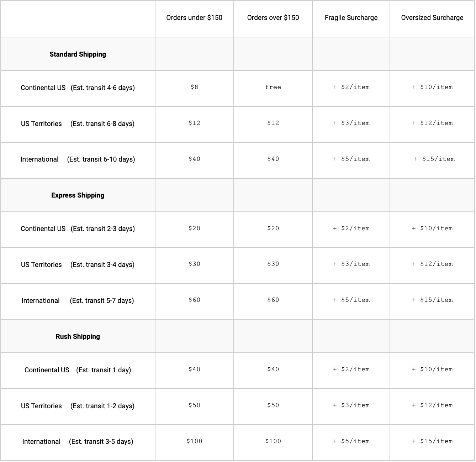Click the Orders over $150 column header

click(x=273, y=18)
